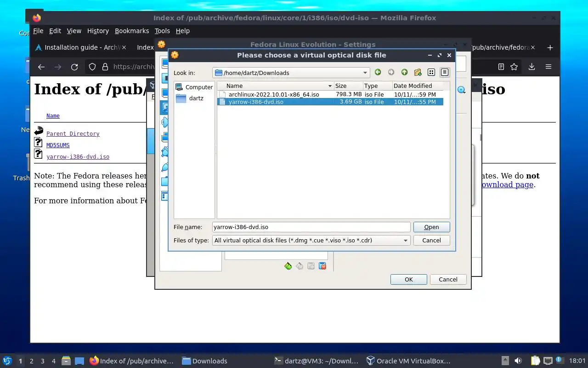
Task: Add storage attachment green plus icon
Action: click(x=288, y=266)
